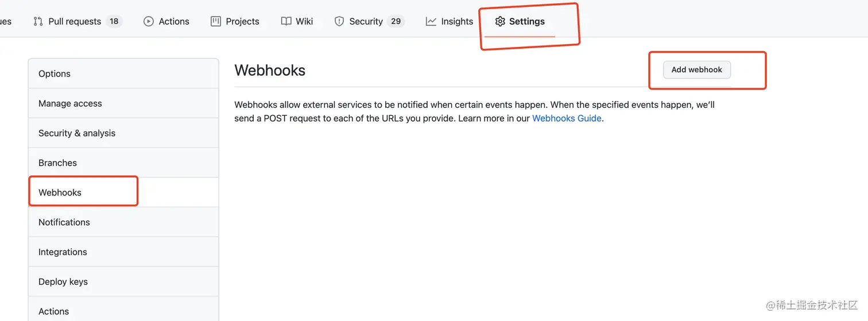
Task: Click the Projects board icon
Action: (216, 21)
